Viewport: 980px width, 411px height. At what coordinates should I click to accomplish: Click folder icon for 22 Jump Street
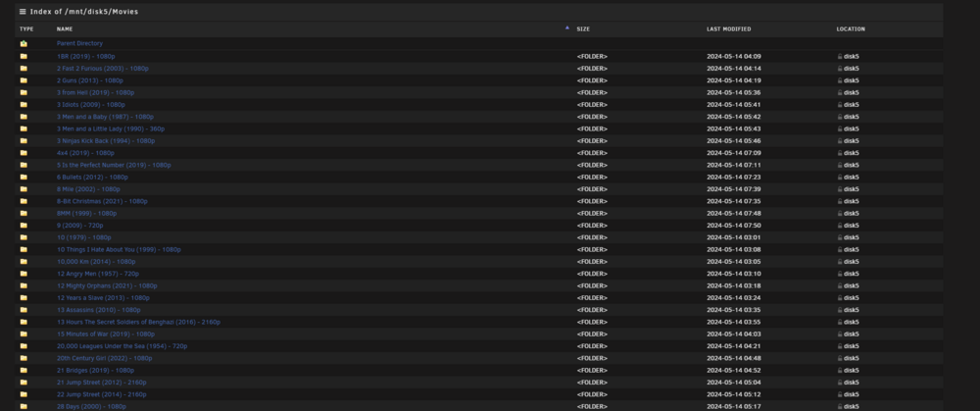click(x=24, y=394)
